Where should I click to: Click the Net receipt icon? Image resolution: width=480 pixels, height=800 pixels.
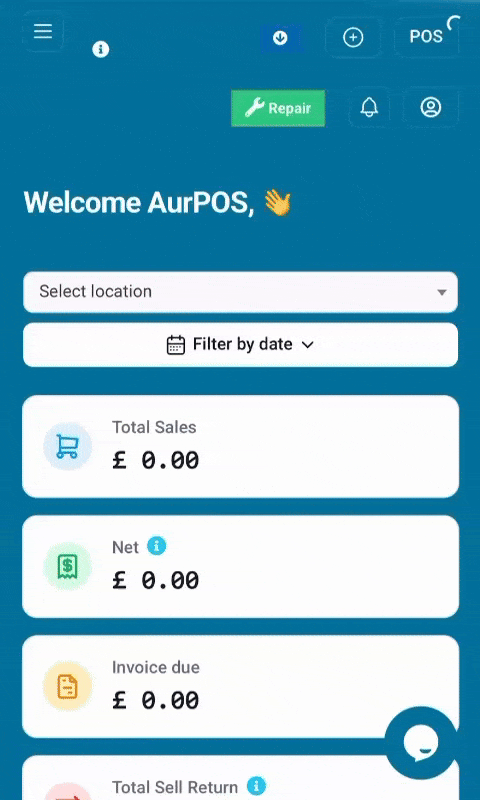point(67,566)
